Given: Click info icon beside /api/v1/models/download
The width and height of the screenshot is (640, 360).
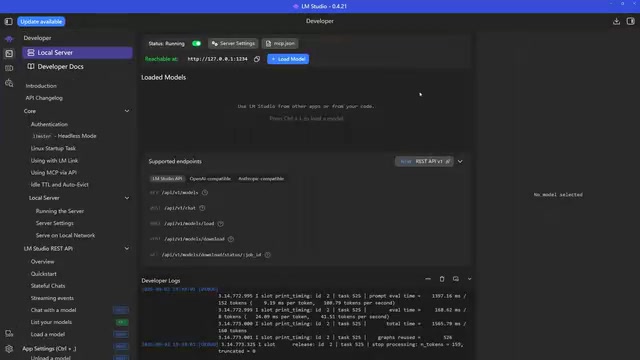Looking at the screenshot, I should click(x=231, y=239).
